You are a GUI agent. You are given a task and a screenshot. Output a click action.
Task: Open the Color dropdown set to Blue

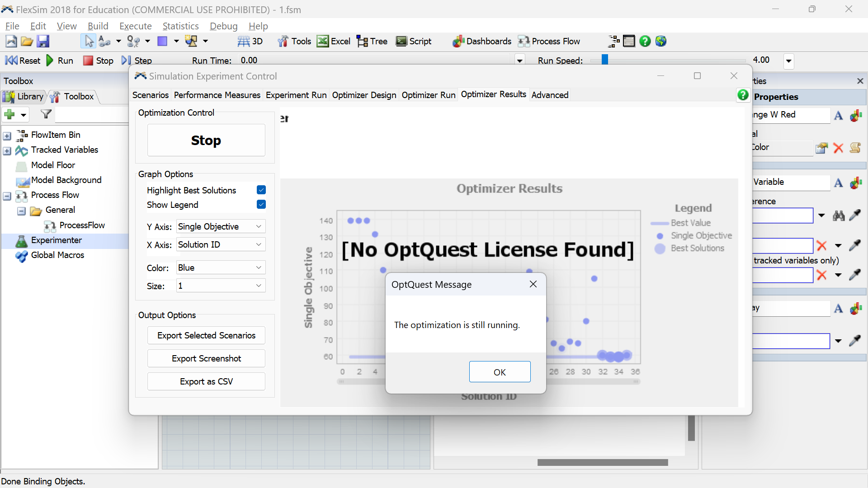(x=221, y=267)
